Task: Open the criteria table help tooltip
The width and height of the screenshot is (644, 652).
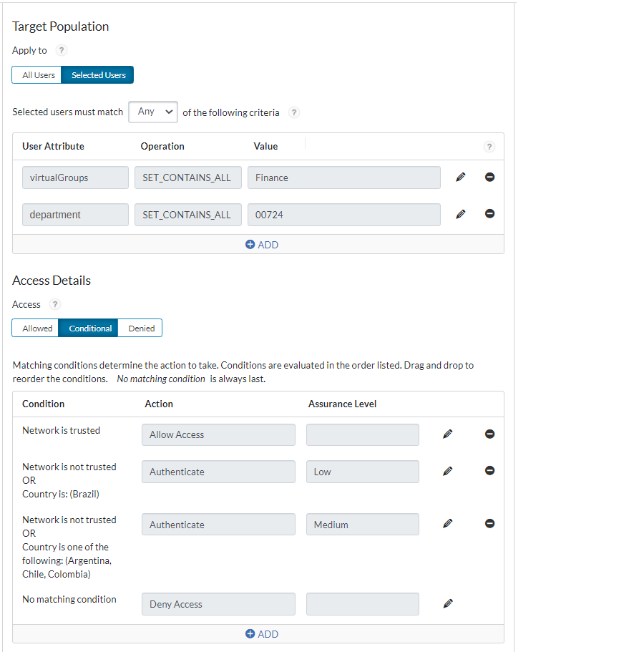Action: pos(489,146)
